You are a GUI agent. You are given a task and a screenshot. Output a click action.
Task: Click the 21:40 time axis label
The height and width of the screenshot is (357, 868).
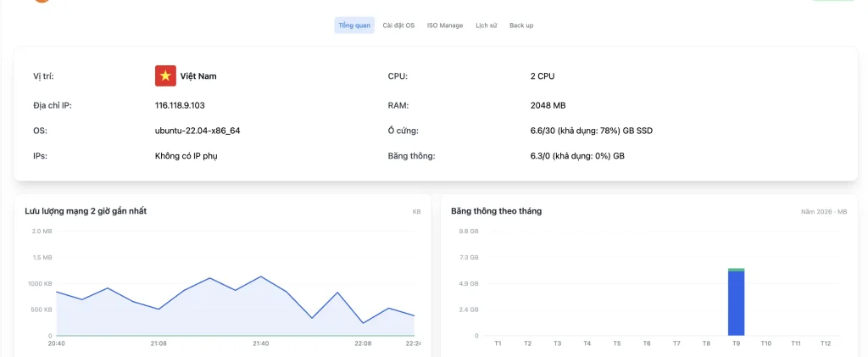[261, 343]
